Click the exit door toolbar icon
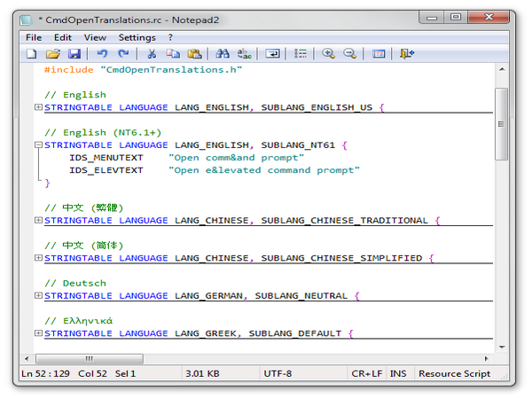The width and height of the screenshot is (532, 399). pyautogui.click(x=407, y=53)
